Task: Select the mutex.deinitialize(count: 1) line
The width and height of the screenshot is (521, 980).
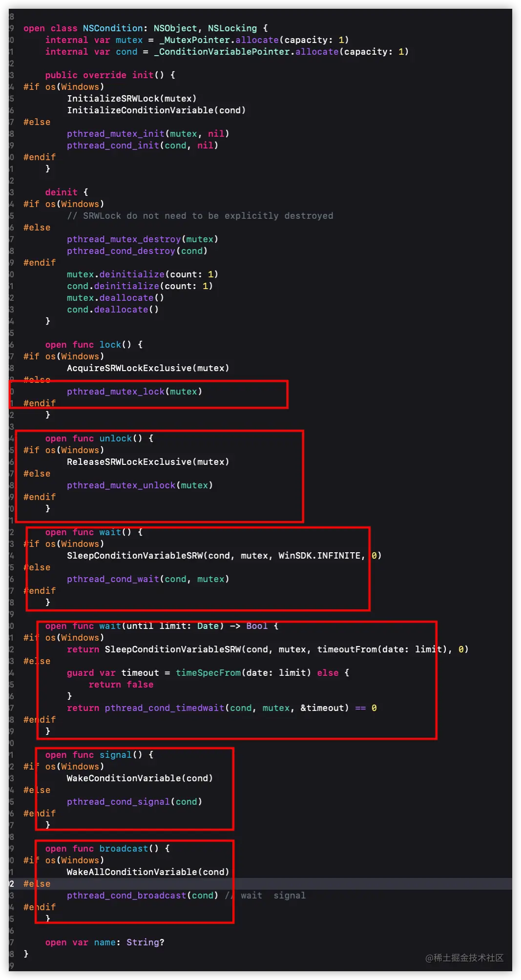Action: [x=143, y=274]
